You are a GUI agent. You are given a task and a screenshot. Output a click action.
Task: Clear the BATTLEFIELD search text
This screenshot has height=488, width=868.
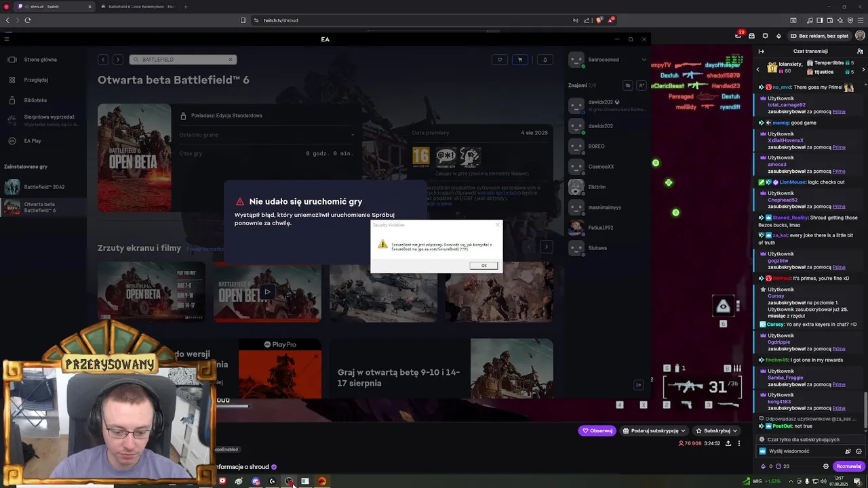(x=230, y=60)
